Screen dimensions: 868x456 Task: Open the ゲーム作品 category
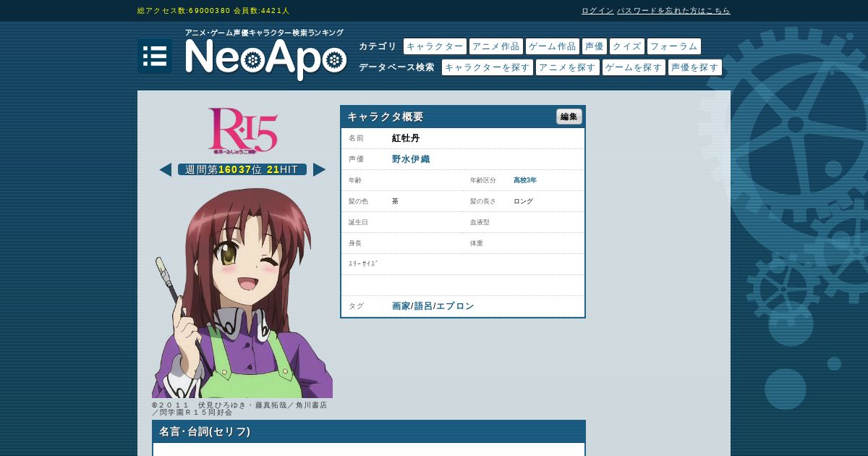pos(553,46)
